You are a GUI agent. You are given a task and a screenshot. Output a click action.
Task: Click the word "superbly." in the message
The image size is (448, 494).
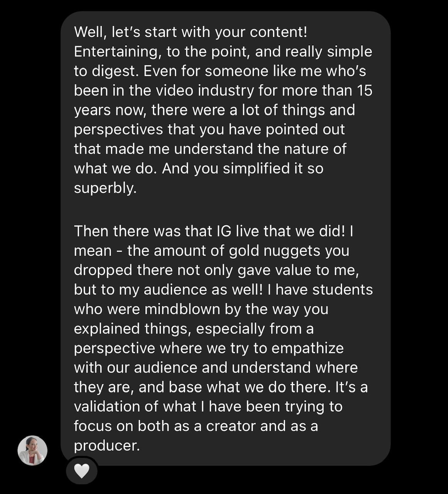click(105, 188)
